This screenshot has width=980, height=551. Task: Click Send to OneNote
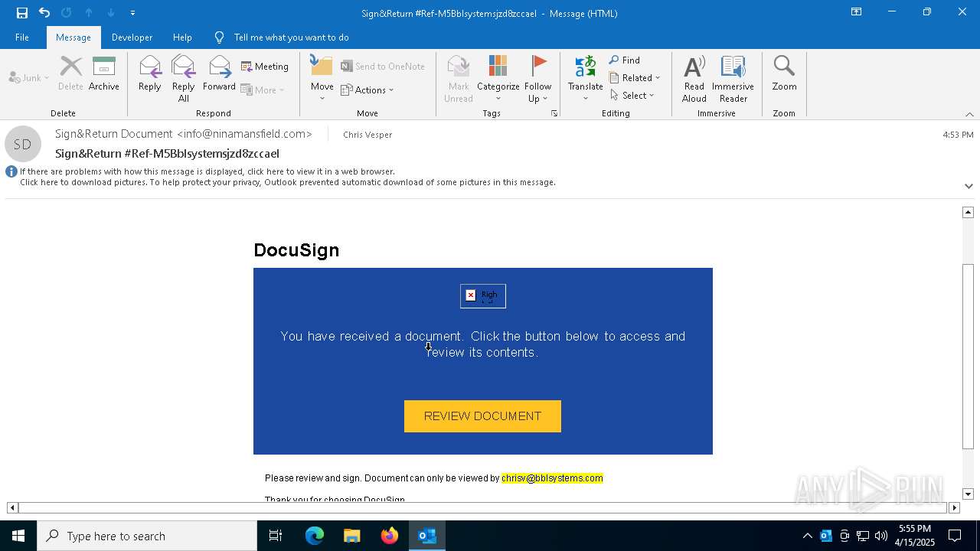pyautogui.click(x=383, y=67)
